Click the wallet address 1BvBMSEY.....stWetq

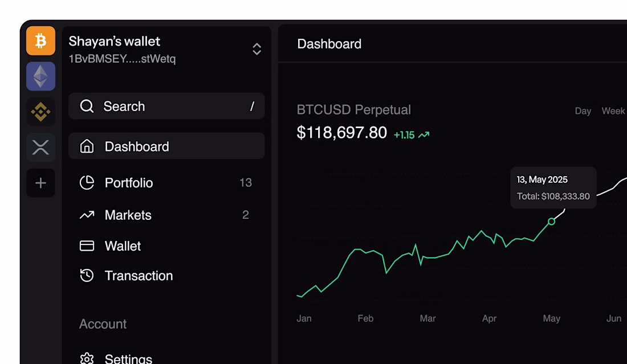pyautogui.click(x=122, y=59)
